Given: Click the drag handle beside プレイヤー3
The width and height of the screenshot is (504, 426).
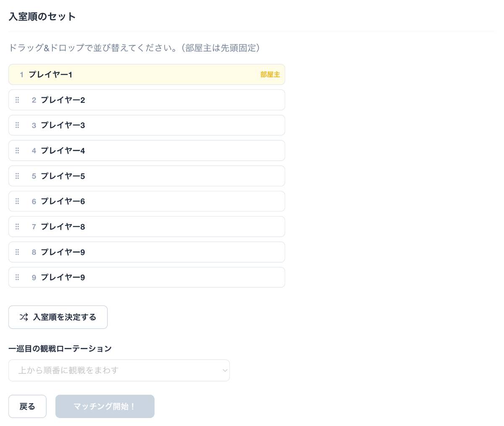Looking at the screenshot, I should click(17, 125).
